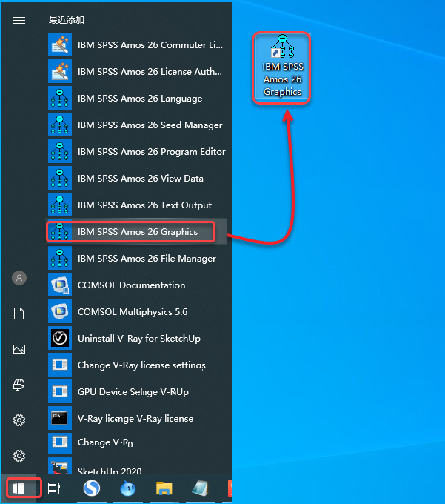Launch IBM SPSS Amos 26 Seed Manager
Viewport: 445px width, 504px height.
[137, 125]
